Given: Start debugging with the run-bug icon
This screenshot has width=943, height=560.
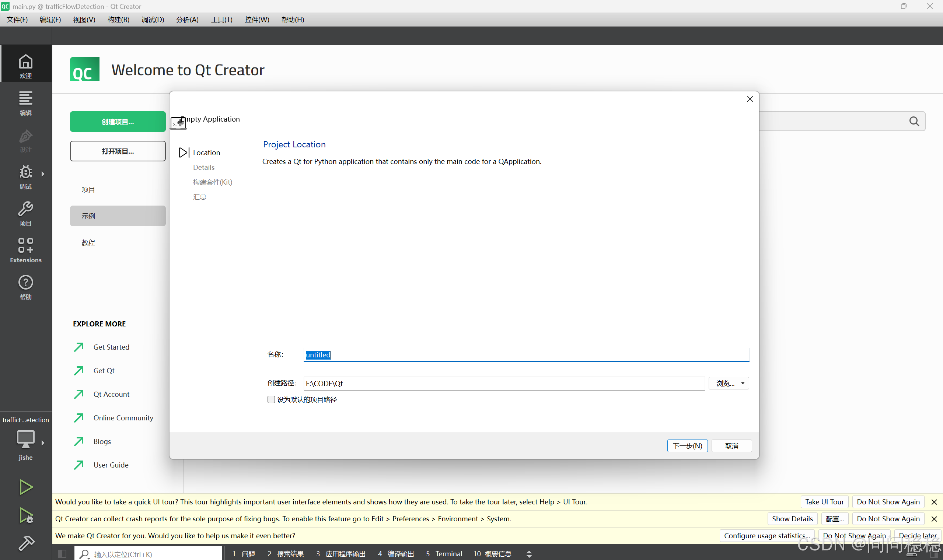Looking at the screenshot, I should pos(26,515).
